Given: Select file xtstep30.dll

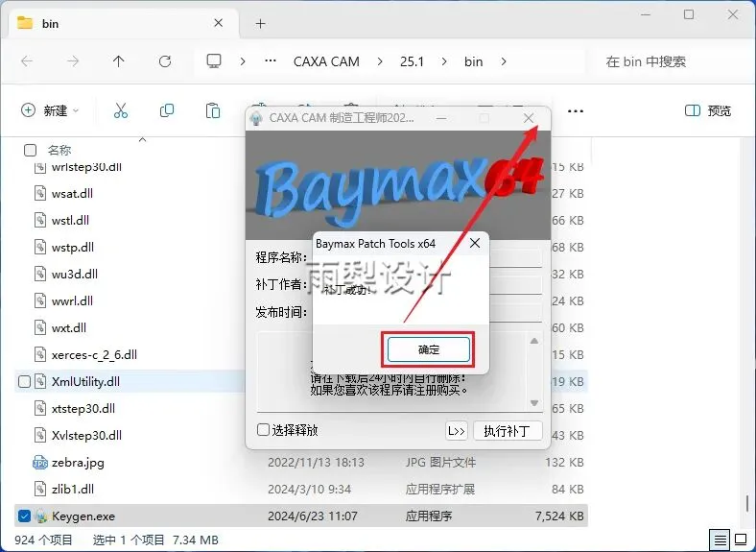Looking at the screenshot, I should (x=83, y=409).
